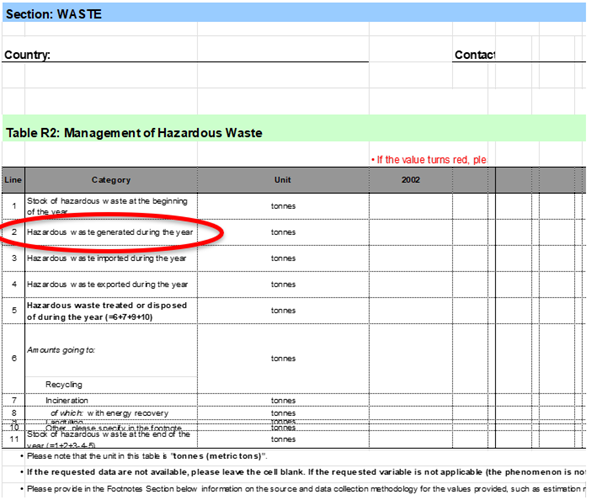Select the 'Table R2: Management of Hazardous Waste' title

click(133, 132)
